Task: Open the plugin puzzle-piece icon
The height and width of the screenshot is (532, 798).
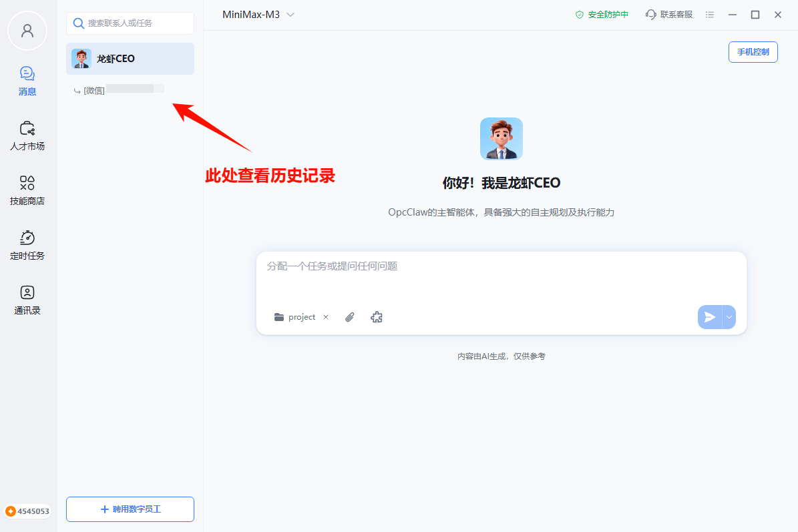Action: pyautogui.click(x=377, y=317)
